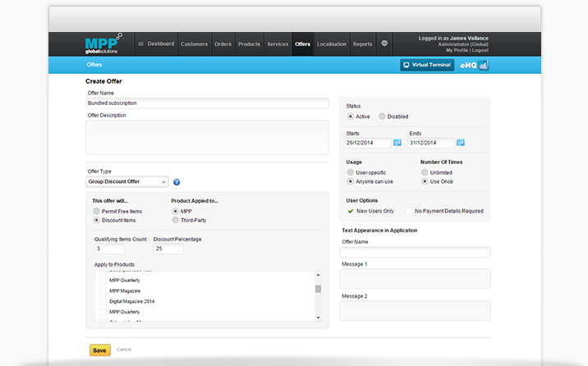Screen dimensions: 588x366
Task: Go to the Reports tab
Action: click(362, 44)
